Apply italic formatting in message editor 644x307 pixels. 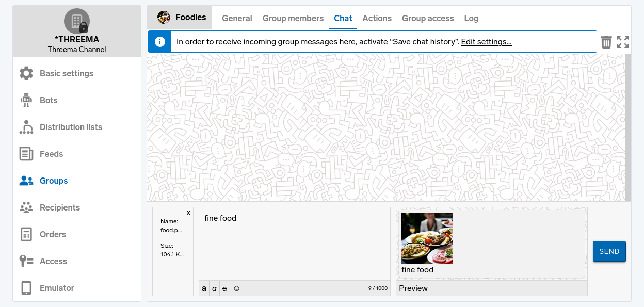click(214, 288)
